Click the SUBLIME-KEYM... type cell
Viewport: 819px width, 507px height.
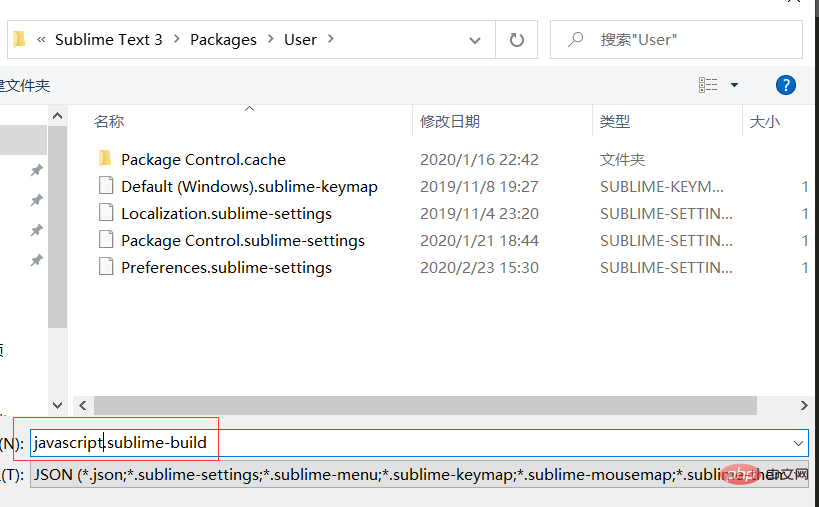pos(662,186)
